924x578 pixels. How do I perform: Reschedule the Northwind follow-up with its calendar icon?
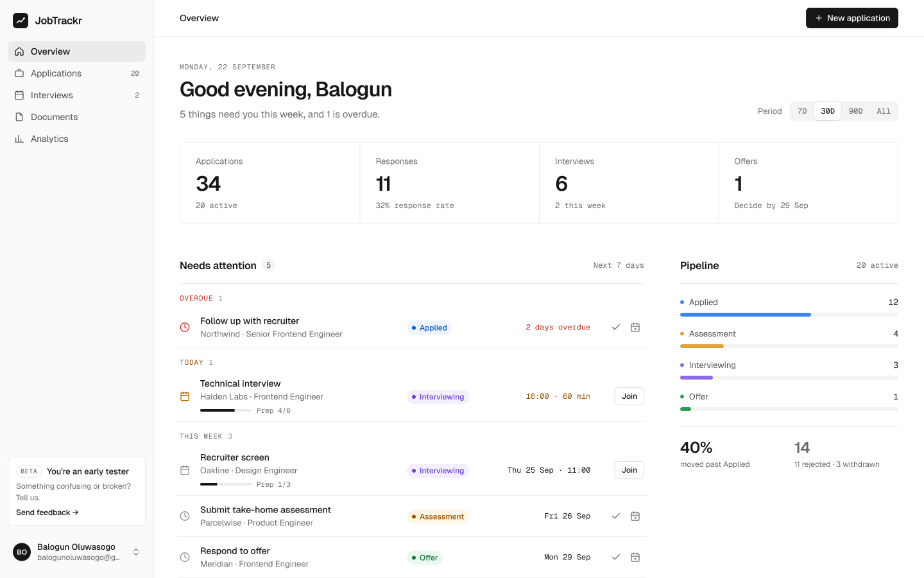click(x=635, y=328)
